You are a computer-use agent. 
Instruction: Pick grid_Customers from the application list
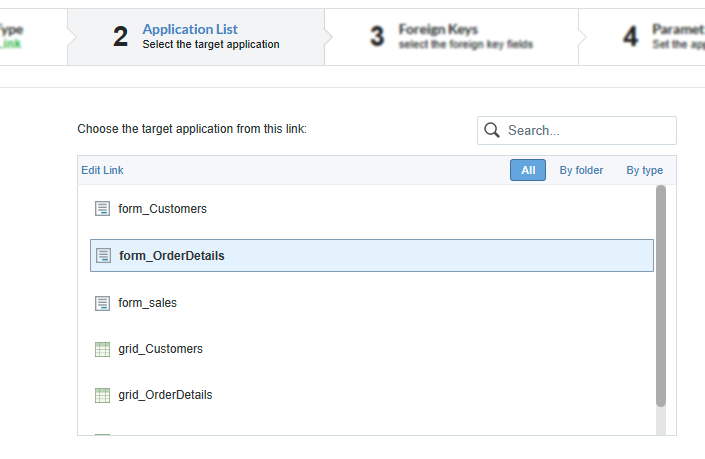pyautogui.click(x=160, y=349)
